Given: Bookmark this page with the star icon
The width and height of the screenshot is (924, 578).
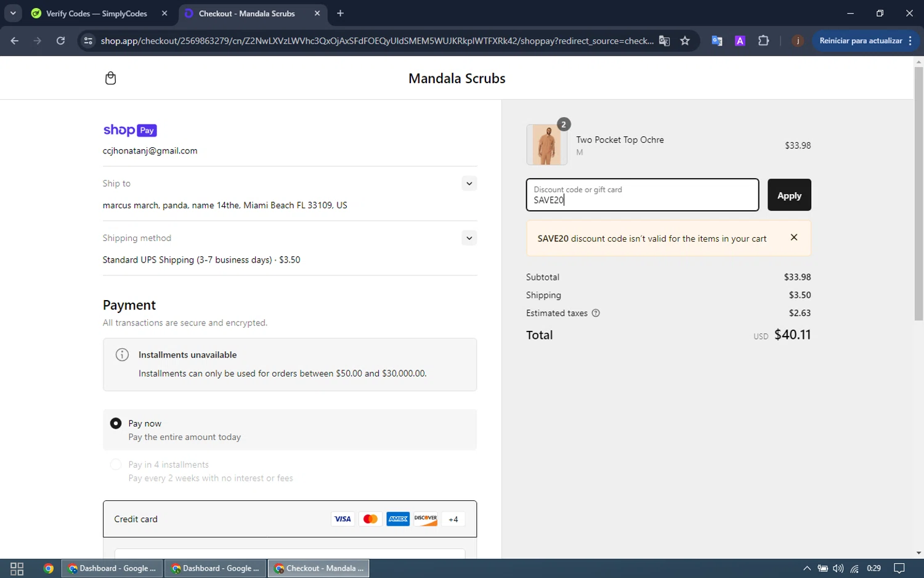Looking at the screenshot, I should (x=685, y=41).
